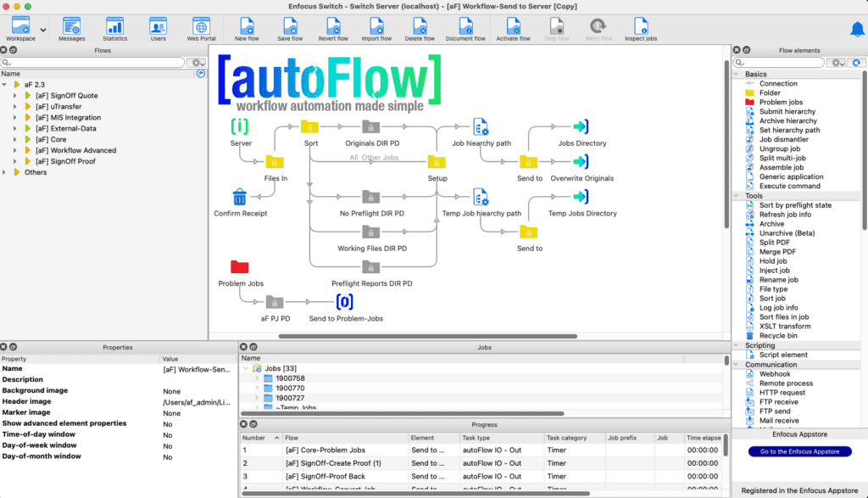The width and height of the screenshot is (868, 498).
Task: Click the Document flow icon
Action: point(465,29)
